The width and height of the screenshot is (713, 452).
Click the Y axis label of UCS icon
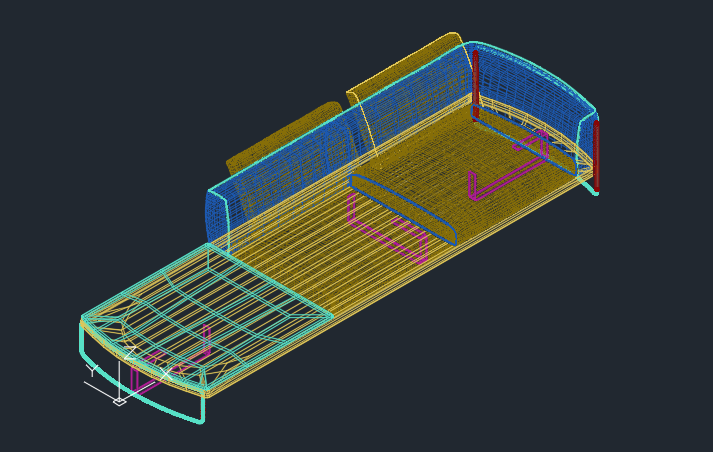pyautogui.click(x=92, y=371)
